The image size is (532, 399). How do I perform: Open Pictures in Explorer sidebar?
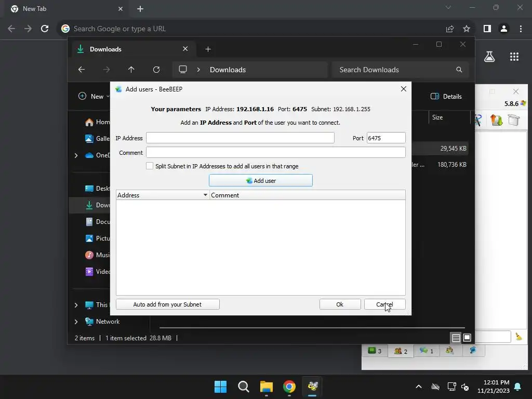(97, 238)
